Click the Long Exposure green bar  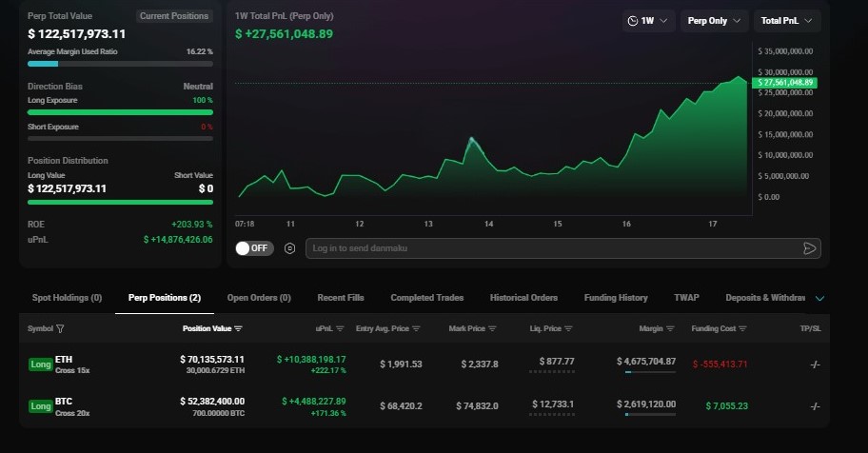[x=120, y=112]
